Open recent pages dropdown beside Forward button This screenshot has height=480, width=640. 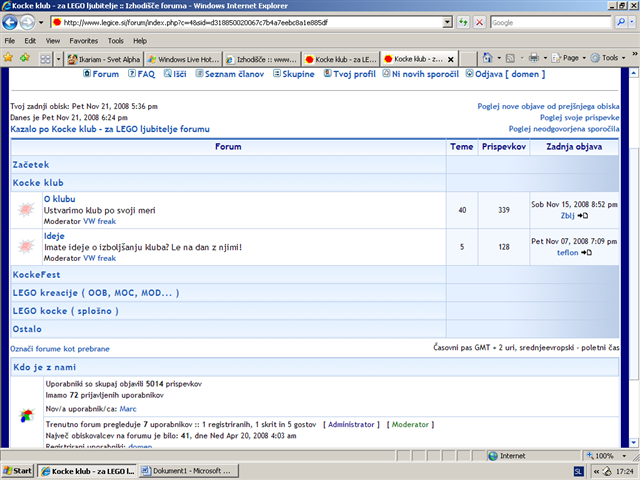click(41, 22)
